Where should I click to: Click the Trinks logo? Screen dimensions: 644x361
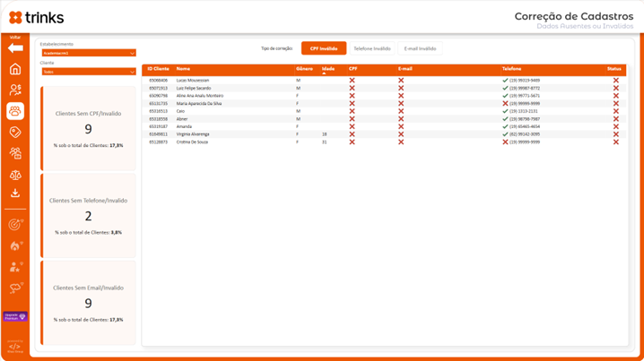click(37, 18)
